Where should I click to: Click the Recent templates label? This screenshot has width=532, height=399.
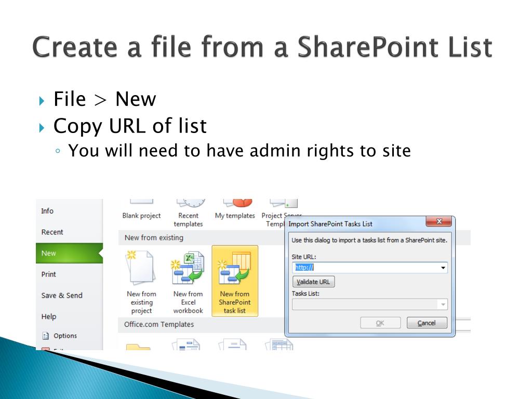pyautogui.click(x=188, y=220)
